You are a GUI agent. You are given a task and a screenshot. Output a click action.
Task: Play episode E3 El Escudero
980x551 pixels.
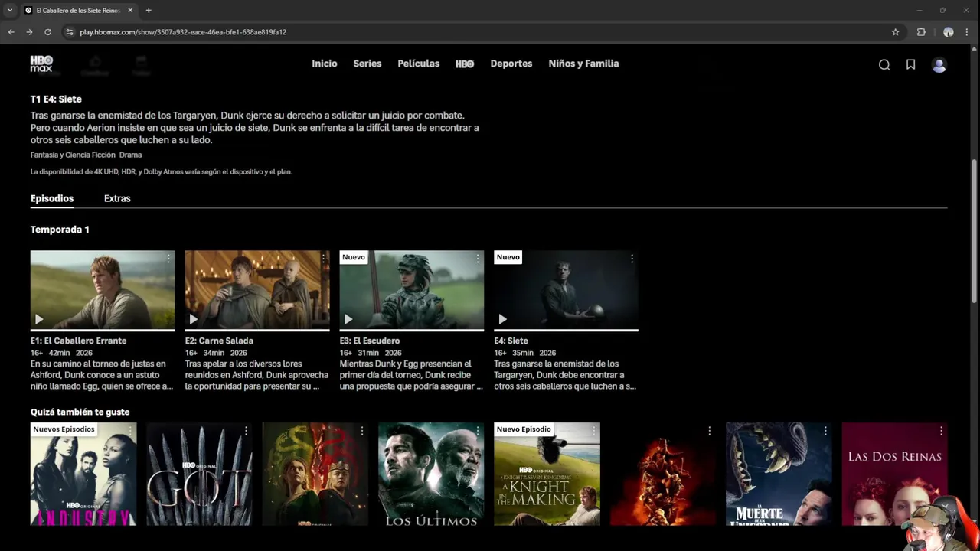(x=348, y=319)
